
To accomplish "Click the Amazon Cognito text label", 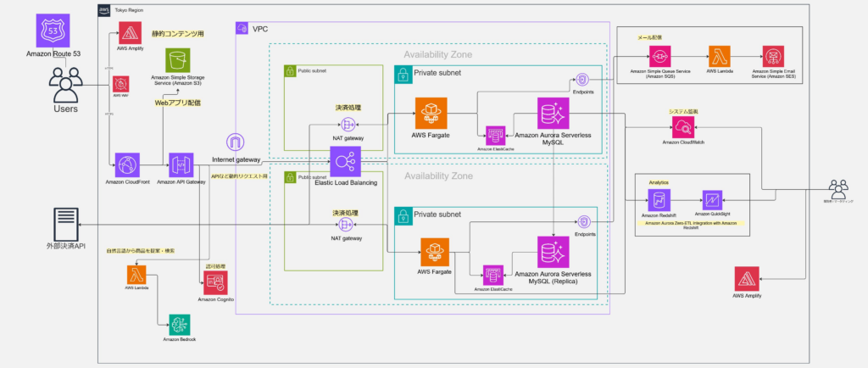I will (x=215, y=299).
